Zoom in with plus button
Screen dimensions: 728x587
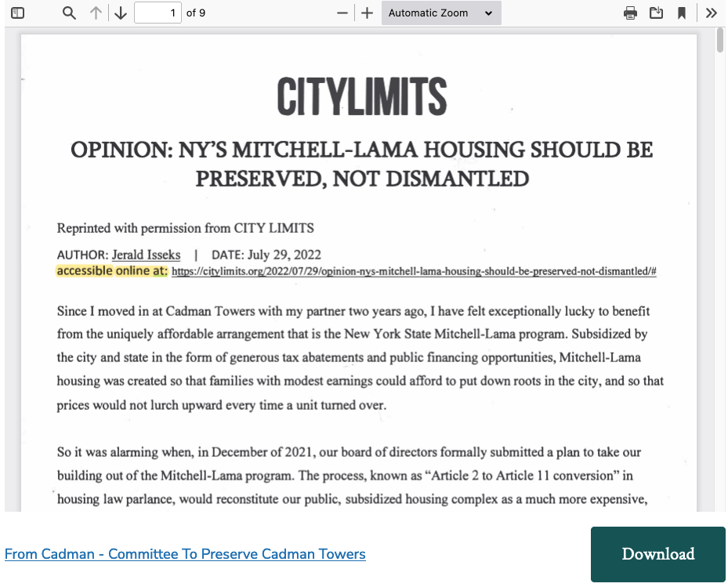tap(368, 13)
